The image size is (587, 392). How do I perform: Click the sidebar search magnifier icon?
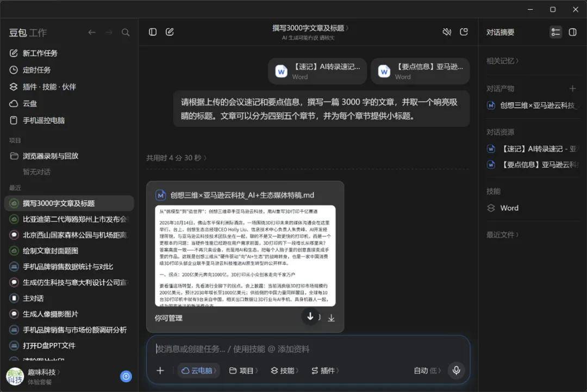click(126, 33)
